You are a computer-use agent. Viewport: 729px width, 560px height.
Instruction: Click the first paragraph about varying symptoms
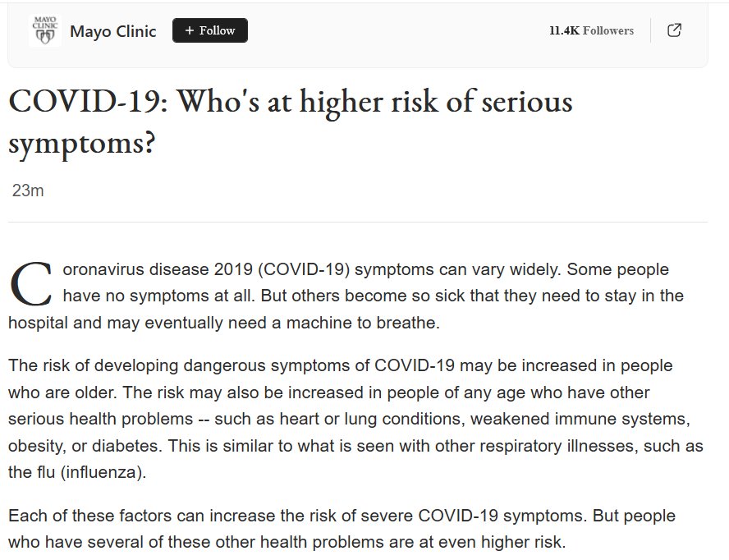361,295
